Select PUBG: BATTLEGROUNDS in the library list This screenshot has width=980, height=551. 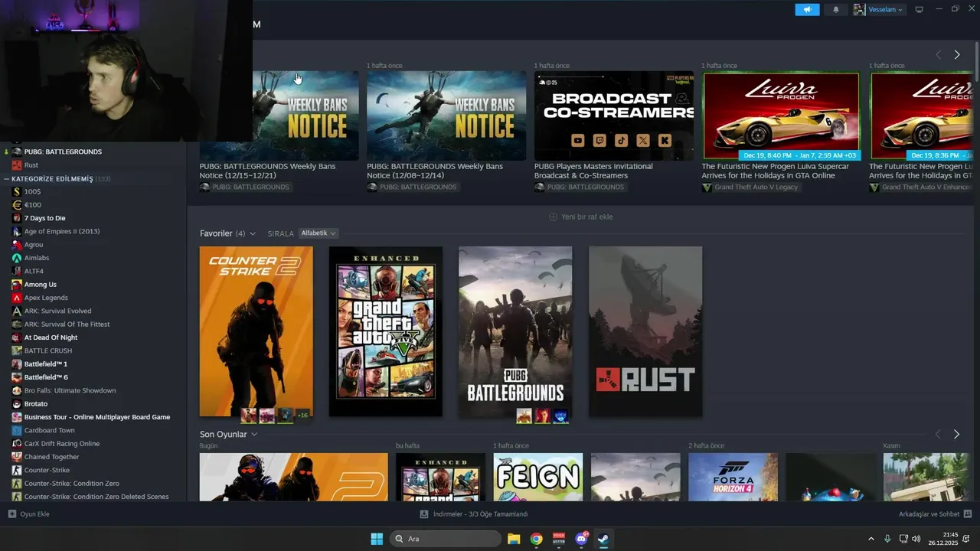[63, 152]
